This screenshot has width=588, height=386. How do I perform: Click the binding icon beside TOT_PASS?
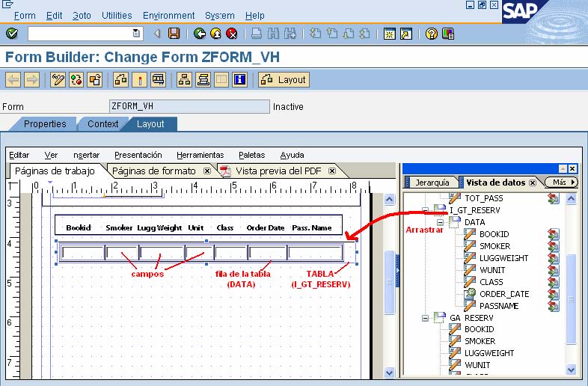coord(553,198)
